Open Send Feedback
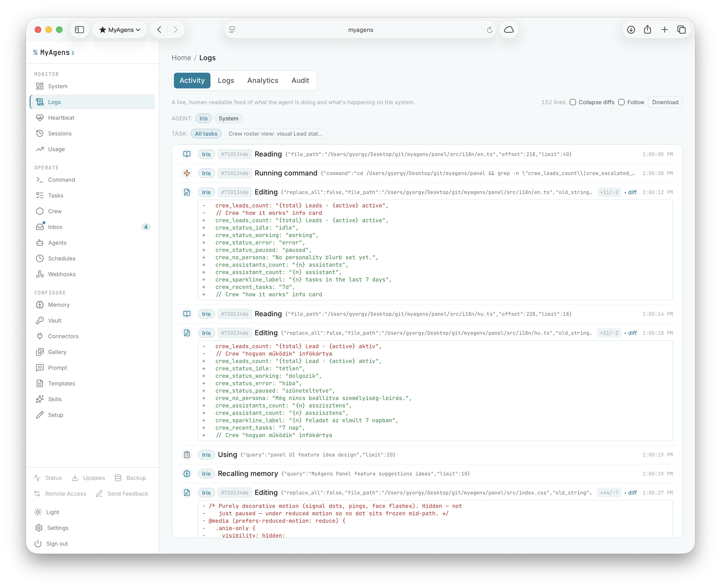Viewport: 721px width, 588px height. click(x=122, y=494)
